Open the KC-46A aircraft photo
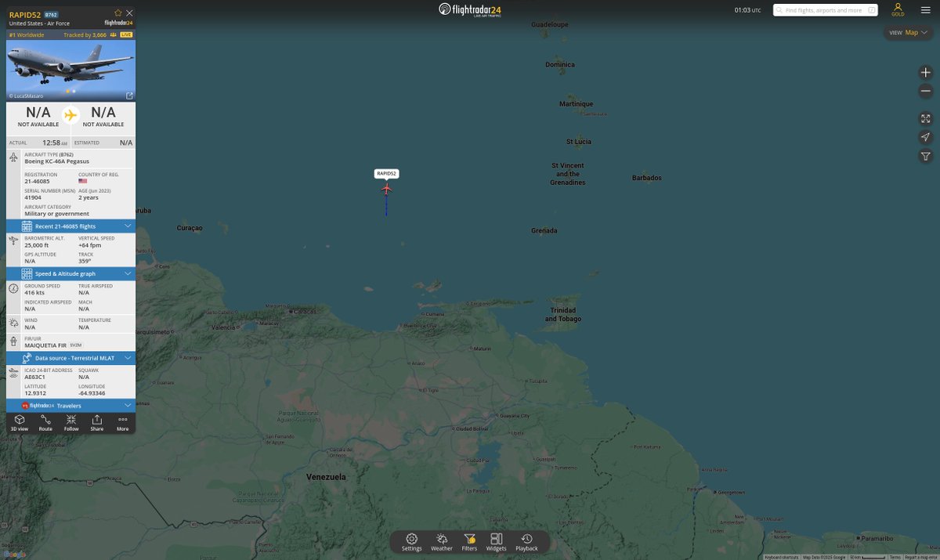940x560 pixels. click(70, 70)
